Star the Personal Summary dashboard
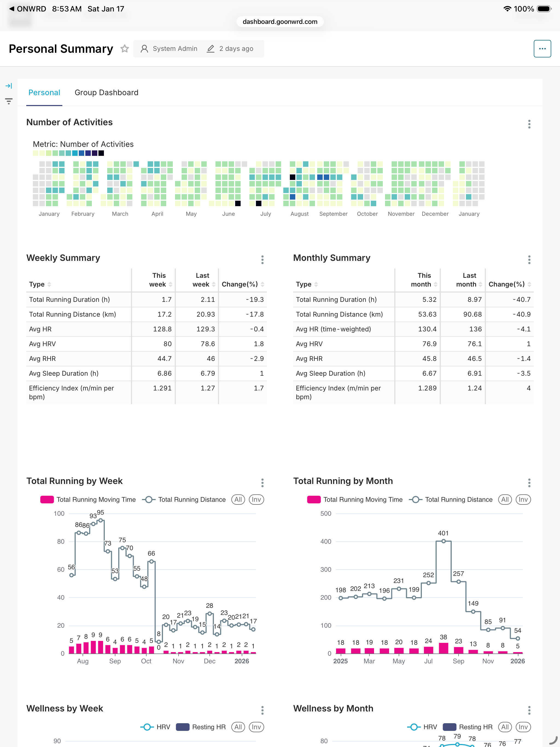 coord(125,48)
